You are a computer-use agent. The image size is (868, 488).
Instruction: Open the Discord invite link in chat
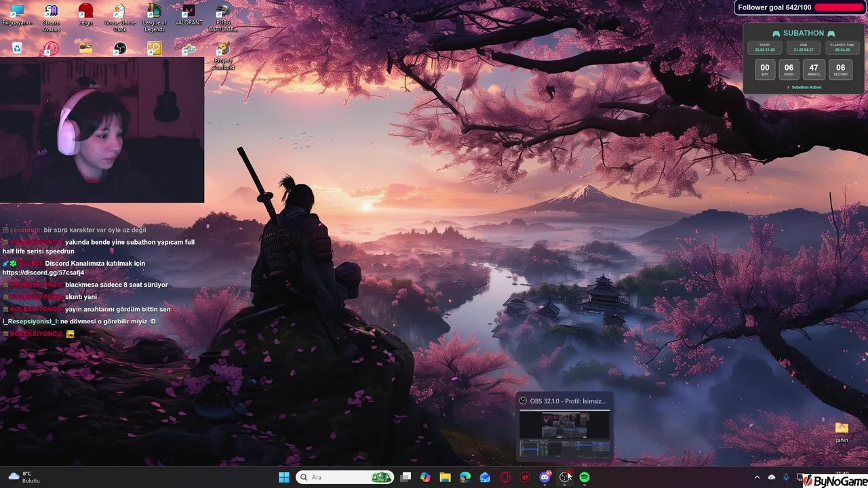pos(43,272)
